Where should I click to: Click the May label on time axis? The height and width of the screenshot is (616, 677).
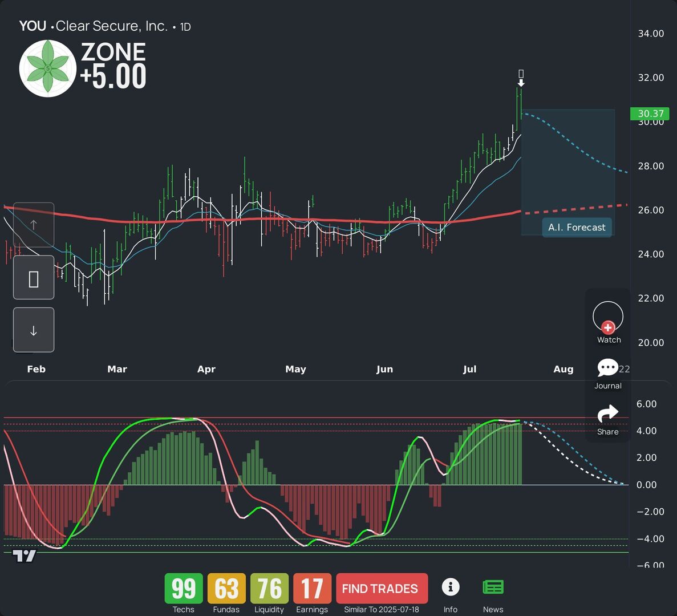point(296,369)
